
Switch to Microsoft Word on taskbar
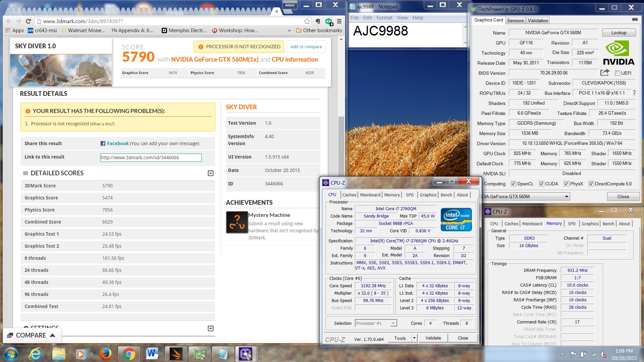click(152, 354)
